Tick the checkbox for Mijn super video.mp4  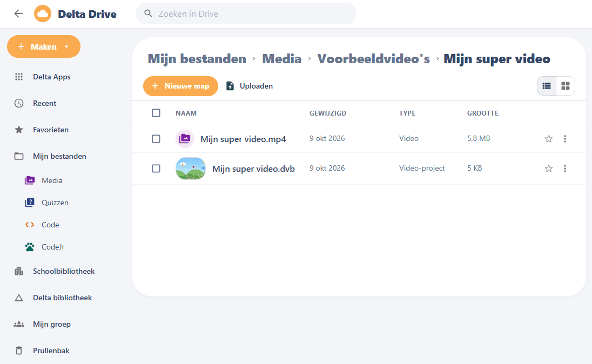tap(156, 139)
